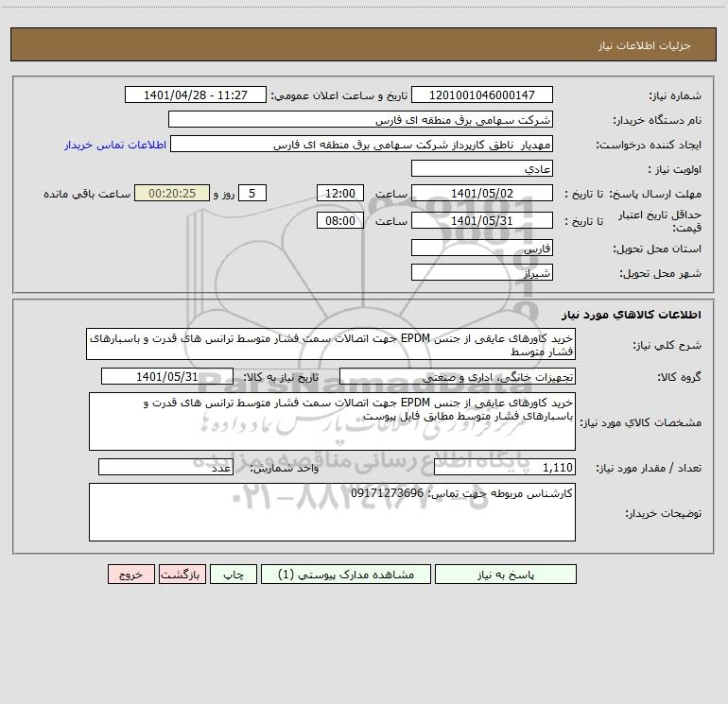Click the 'جزئیات اطلاعات نیاز' header title
This screenshot has height=704, width=728.
pyautogui.click(x=645, y=45)
